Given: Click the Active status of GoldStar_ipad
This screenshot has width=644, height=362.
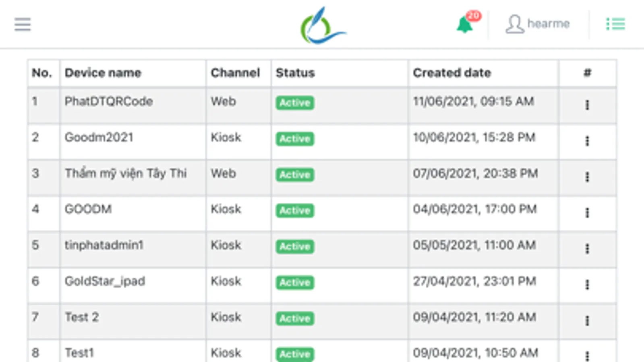Looking at the screenshot, I should click(295, 282).
